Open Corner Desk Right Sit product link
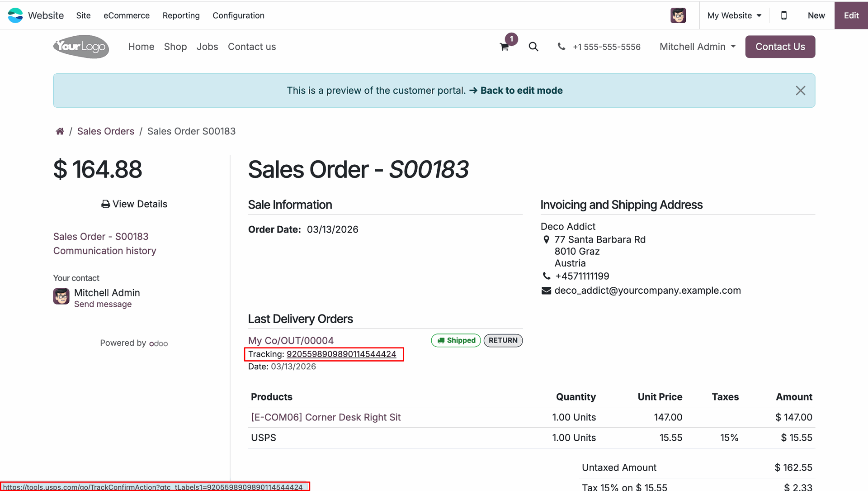868x491 pixels. point(326,417)
